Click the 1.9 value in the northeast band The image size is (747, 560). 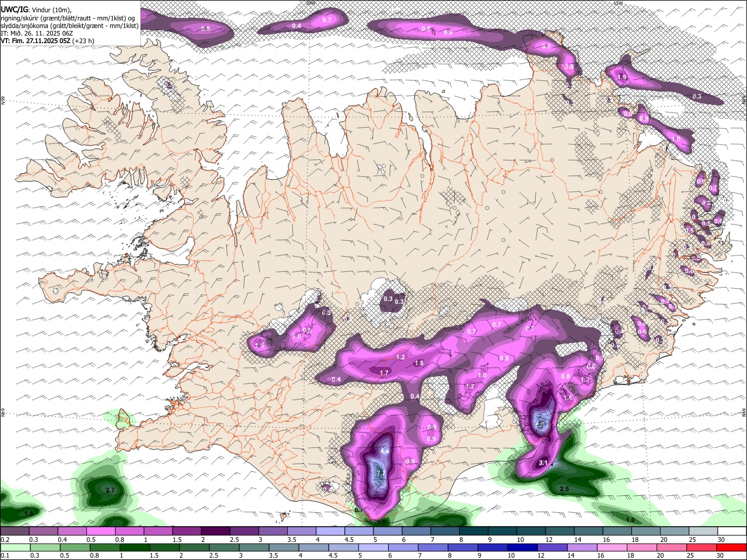[622, 77]
